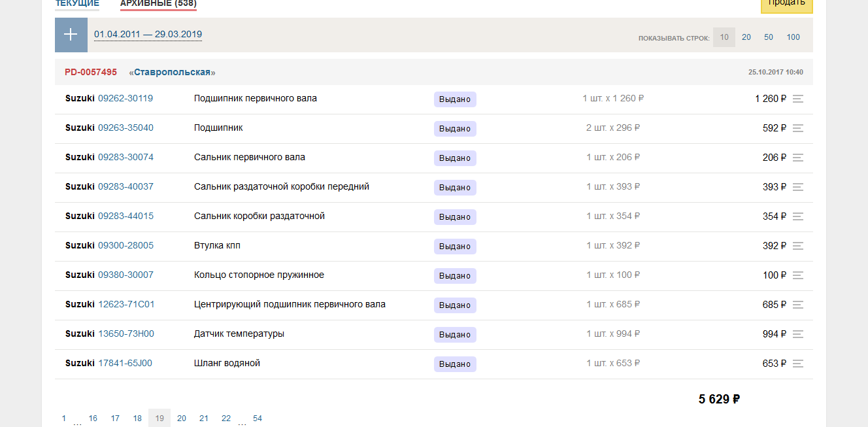This screenshot has width=868, height=427.
Task: Click quantity text 2 шт. x 296 ₽
Action: point(613,128)
